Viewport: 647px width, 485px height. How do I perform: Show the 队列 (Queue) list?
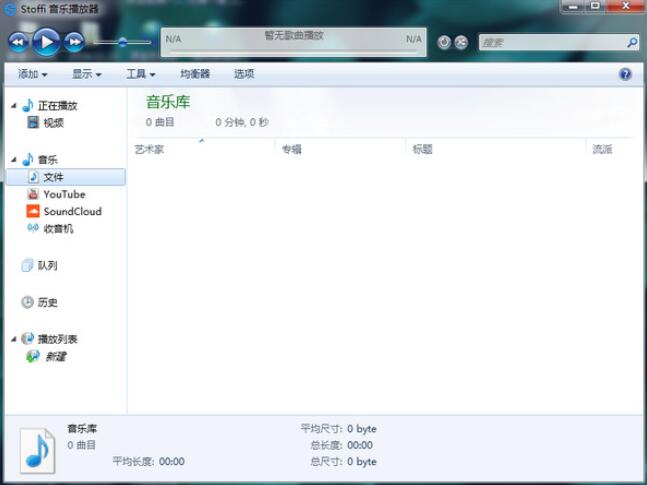(x=47, y=265)
